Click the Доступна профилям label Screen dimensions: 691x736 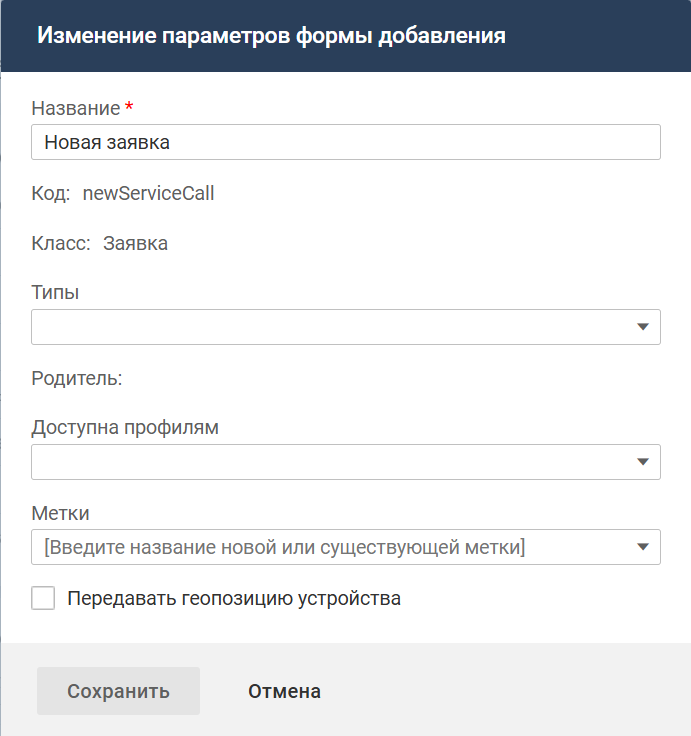125,428
